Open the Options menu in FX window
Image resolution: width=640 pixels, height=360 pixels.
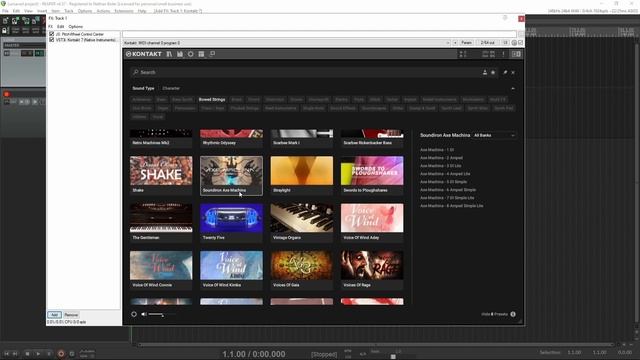pyautogui.click(x=76, y=27)
